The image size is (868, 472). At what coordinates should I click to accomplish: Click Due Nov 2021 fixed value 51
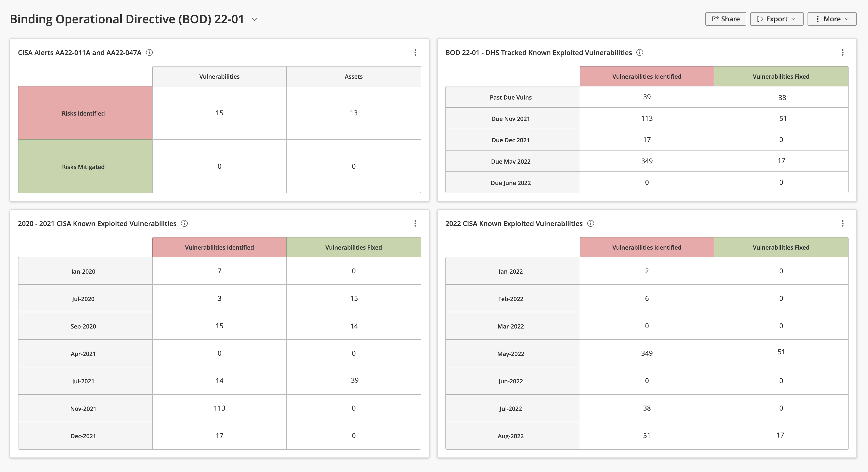coord(783,118)
